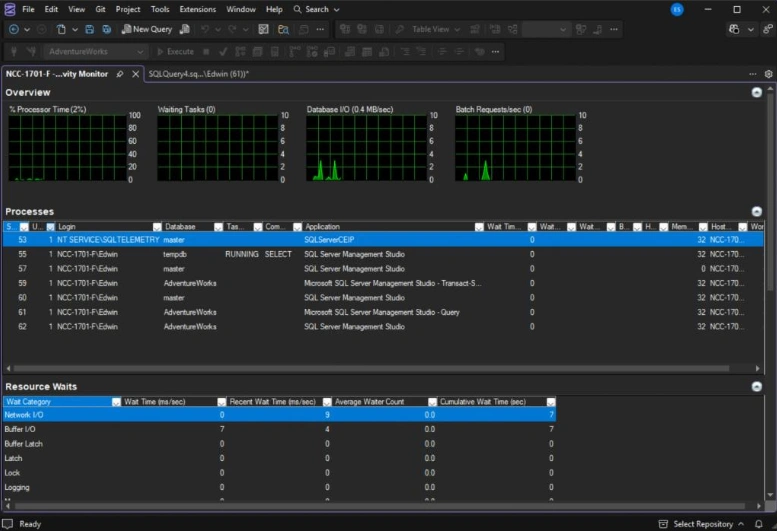The image size is (777, 531).
Task: Click the Parse checkmark icon
Action: (x=223, y=52)
